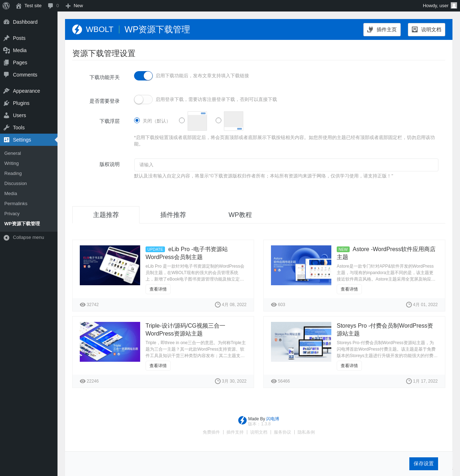Click the Users icon in sidebar
The width and height of the screenshot is (460, 476).
6,115
